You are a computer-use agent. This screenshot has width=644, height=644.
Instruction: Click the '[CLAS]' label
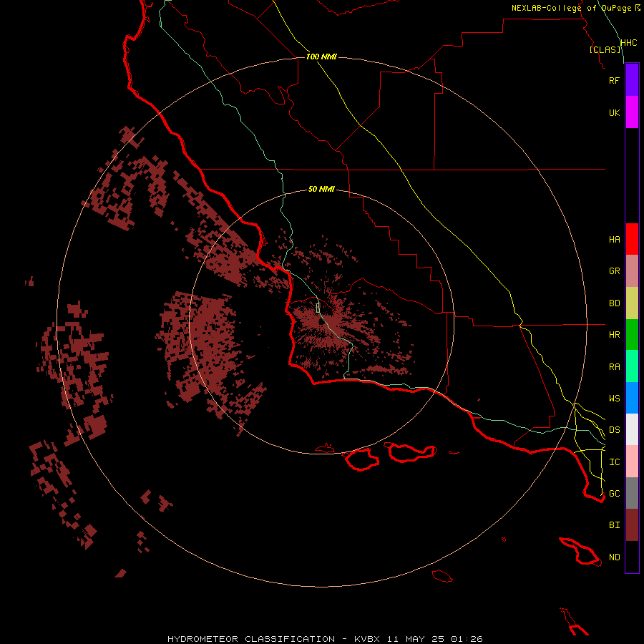(x=605, y=49)
